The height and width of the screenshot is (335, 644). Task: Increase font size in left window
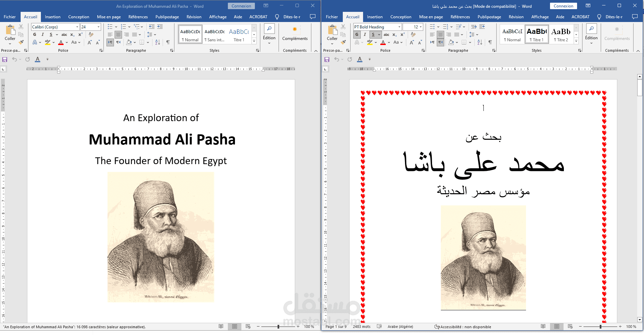coord(90,42)
